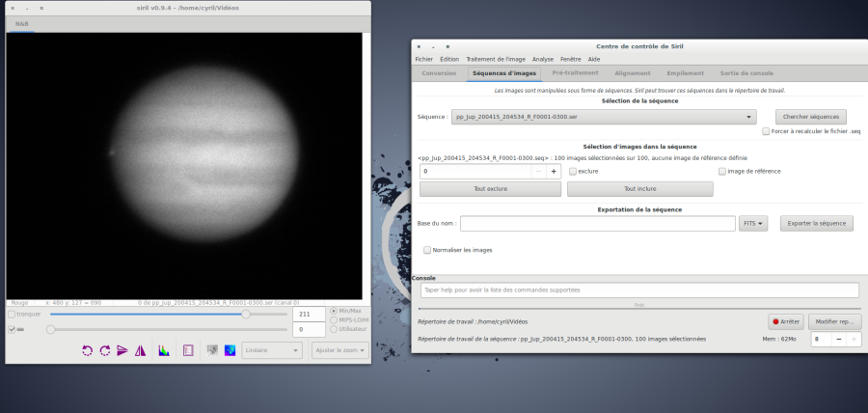The width and height of the screenshot is (868, 413).
Task: Toggle the false-color rendering icon
Action: (x=230, y=350)
